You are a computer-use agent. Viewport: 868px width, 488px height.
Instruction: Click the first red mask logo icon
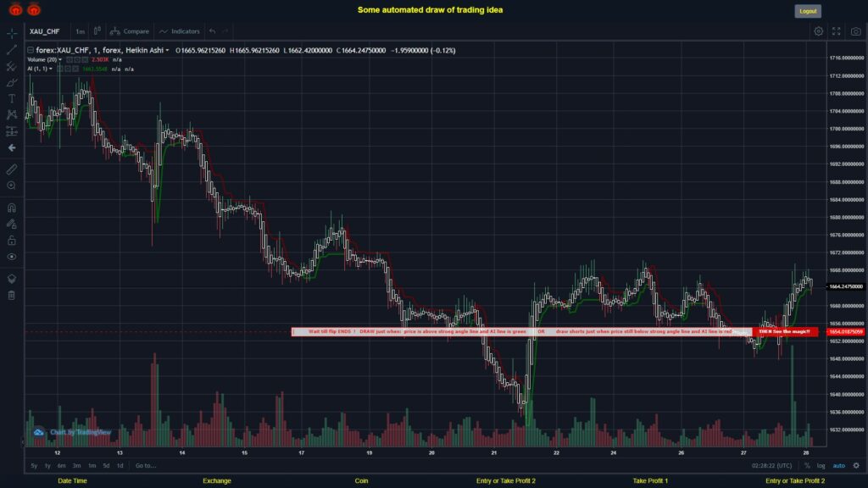15,9
